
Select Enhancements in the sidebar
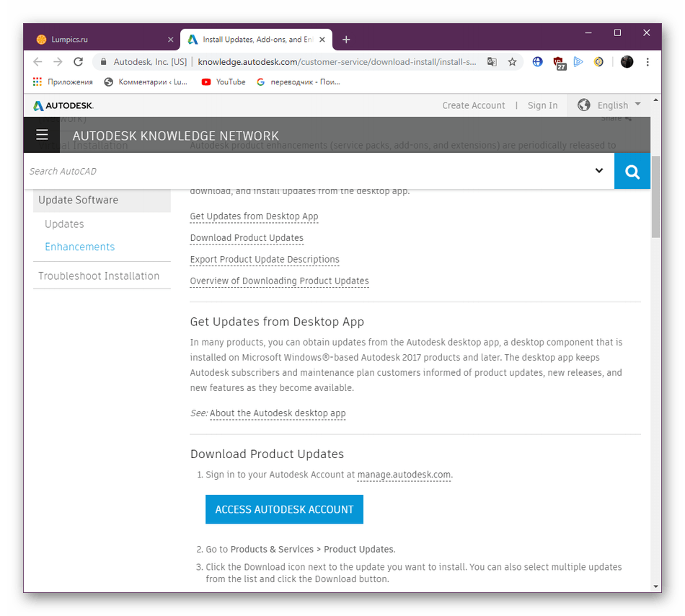click(x=79, y=247)
